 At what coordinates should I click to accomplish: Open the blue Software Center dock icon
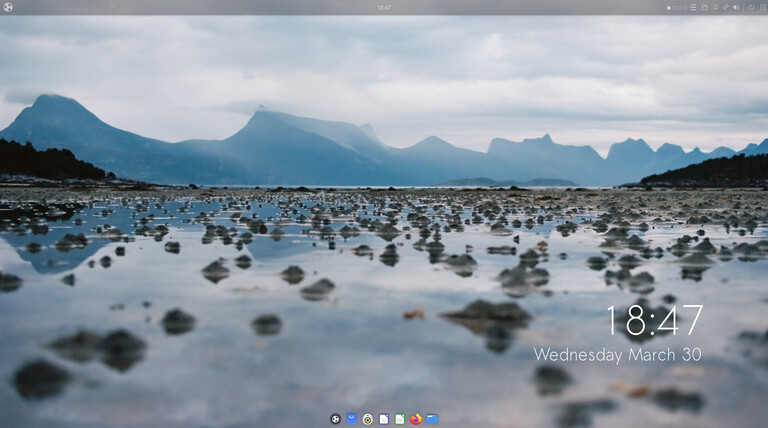352,419
